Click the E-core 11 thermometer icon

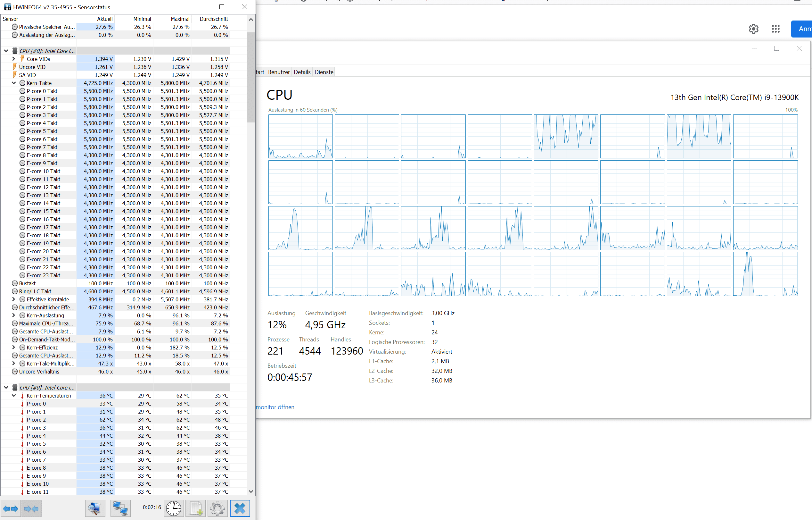(22, 492)
